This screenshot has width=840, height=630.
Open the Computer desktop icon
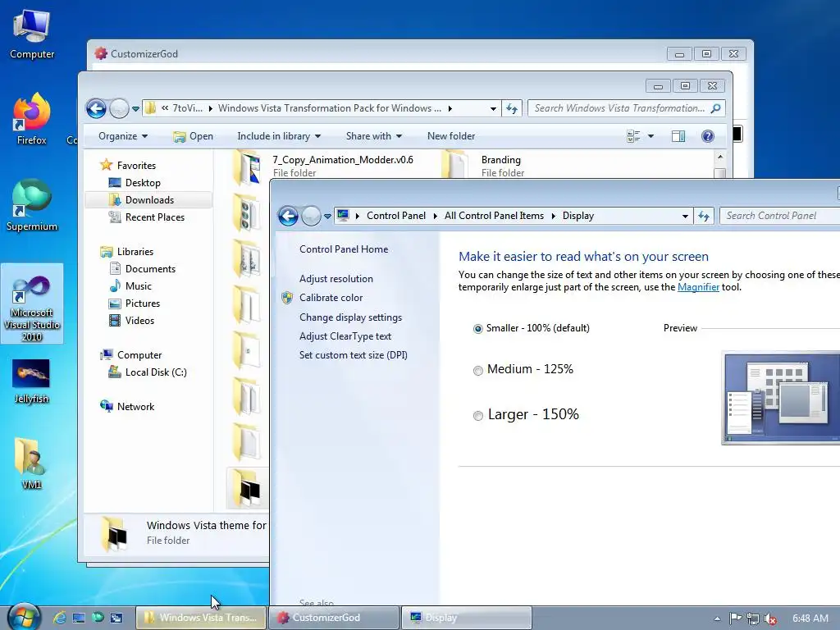click(32, 34)
